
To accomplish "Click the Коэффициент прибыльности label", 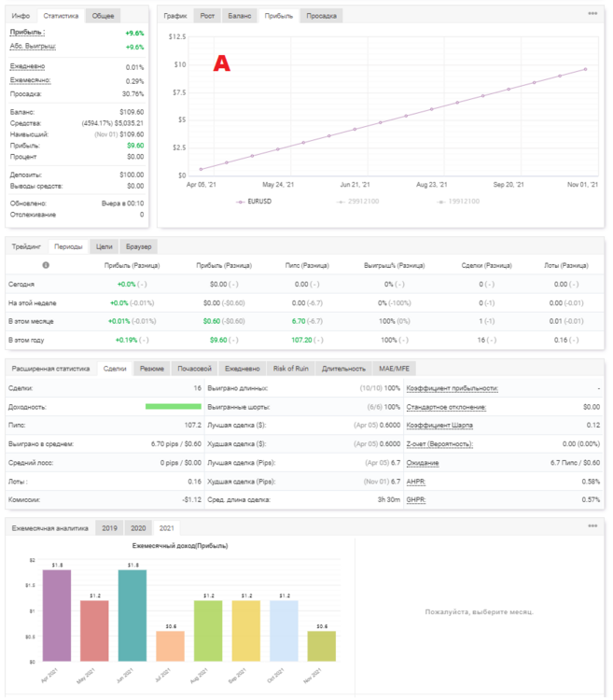I will [452, 388].
